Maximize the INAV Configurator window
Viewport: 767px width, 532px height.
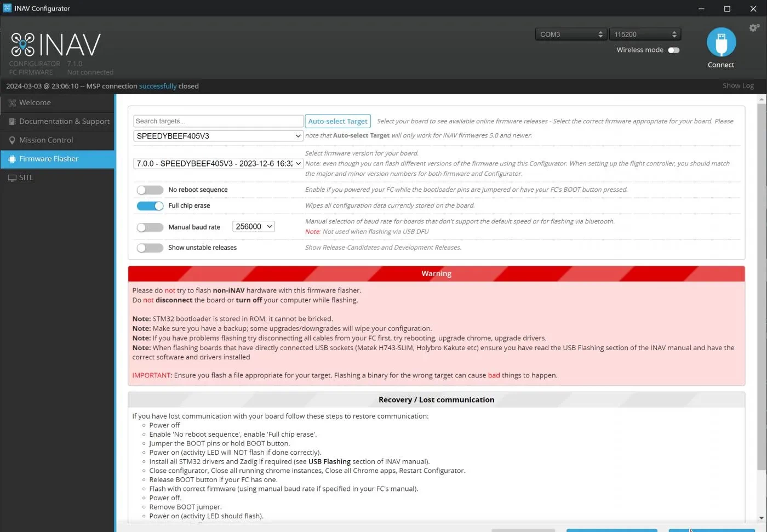727,8
